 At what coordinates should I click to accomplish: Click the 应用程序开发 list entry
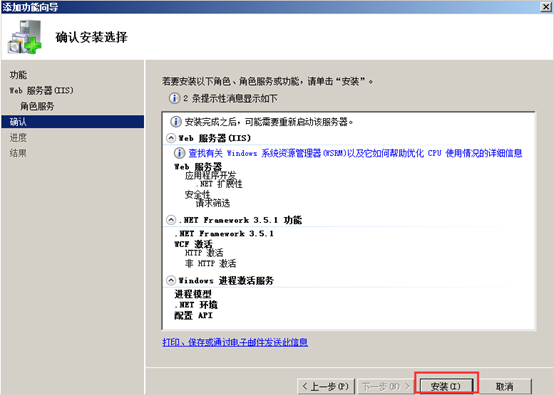(210, 175)
